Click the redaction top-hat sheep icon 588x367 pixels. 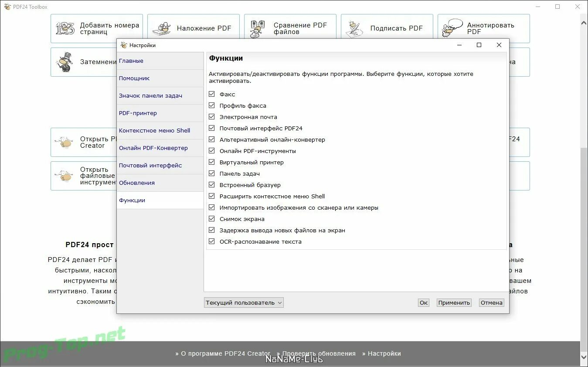(65, 62)
